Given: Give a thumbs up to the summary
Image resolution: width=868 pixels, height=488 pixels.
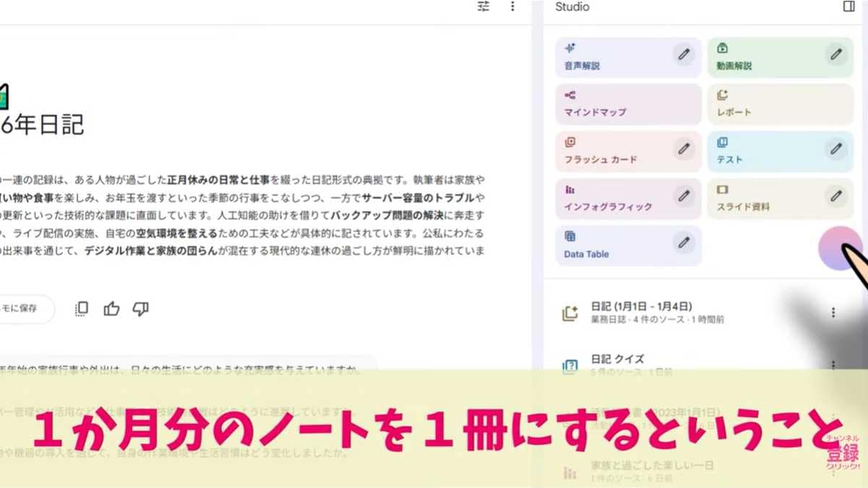Looking at the screenshot, I should 111,308.
